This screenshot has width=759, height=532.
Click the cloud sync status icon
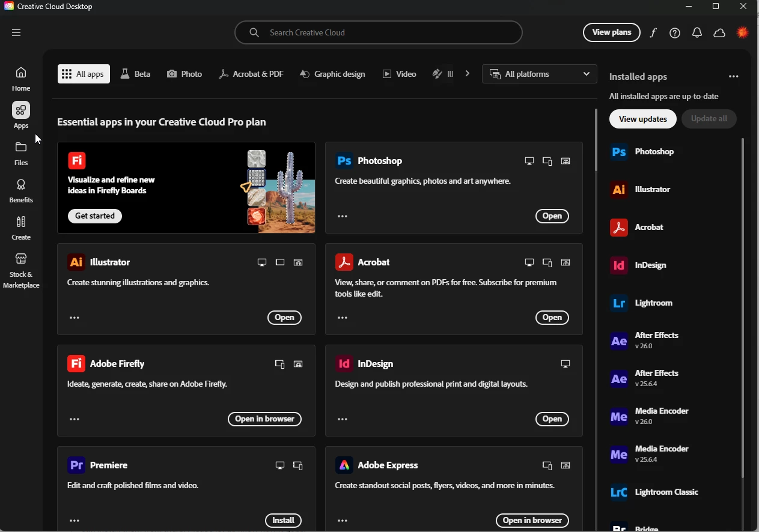pyautogui.click(x=719, y=33)
